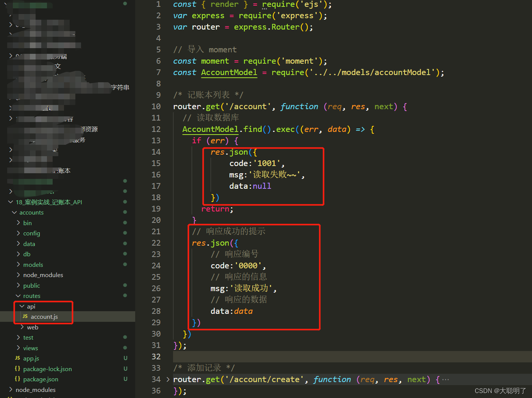Image resolution: width=532 pixels, height=398 pixels.
Task: Click express.Router() on line 3
Action: 271,27
